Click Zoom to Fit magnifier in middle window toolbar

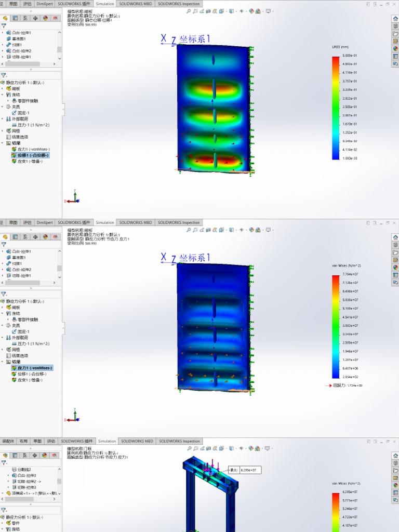(x=189, y=230)
